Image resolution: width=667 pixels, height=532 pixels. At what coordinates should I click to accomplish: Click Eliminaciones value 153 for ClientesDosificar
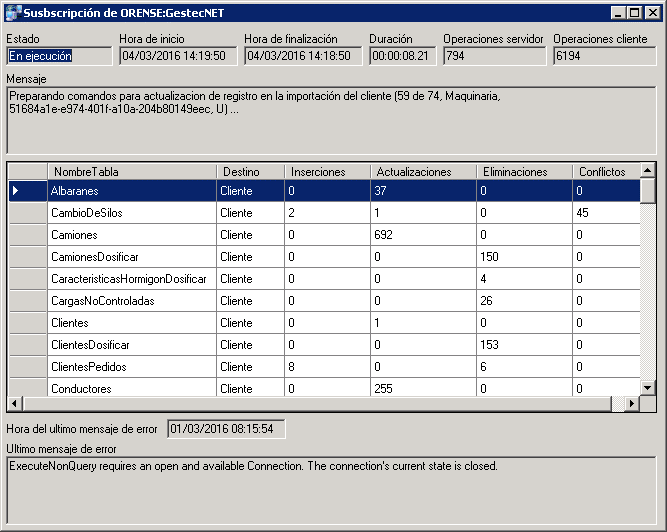pos(524,345)
